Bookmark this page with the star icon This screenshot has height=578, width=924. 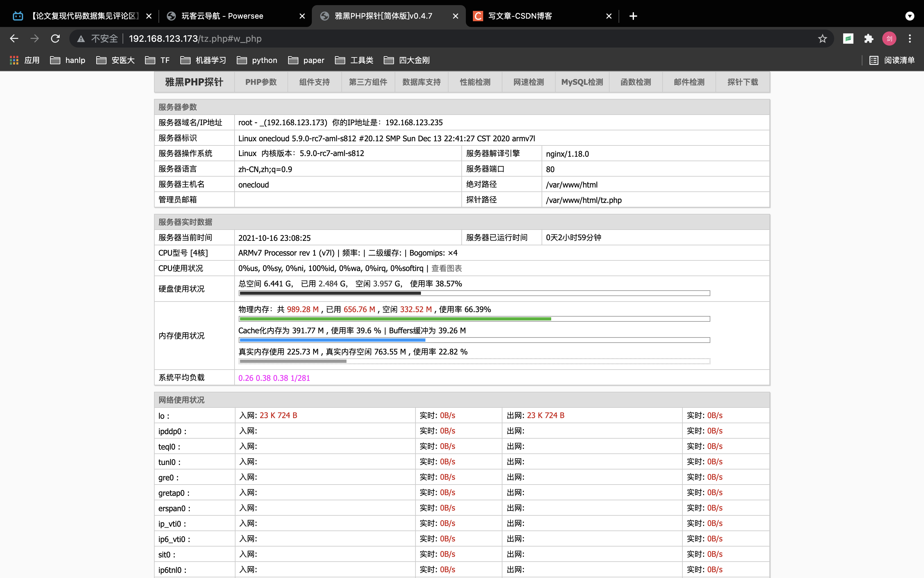point(822,39)
